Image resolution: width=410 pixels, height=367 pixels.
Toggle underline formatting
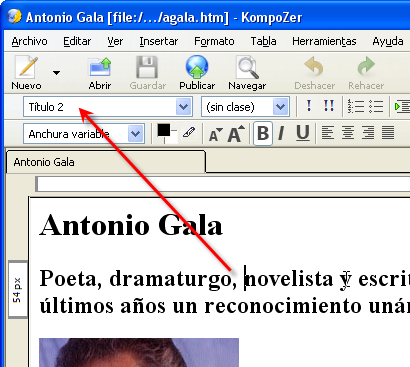(x=303, y=133)
